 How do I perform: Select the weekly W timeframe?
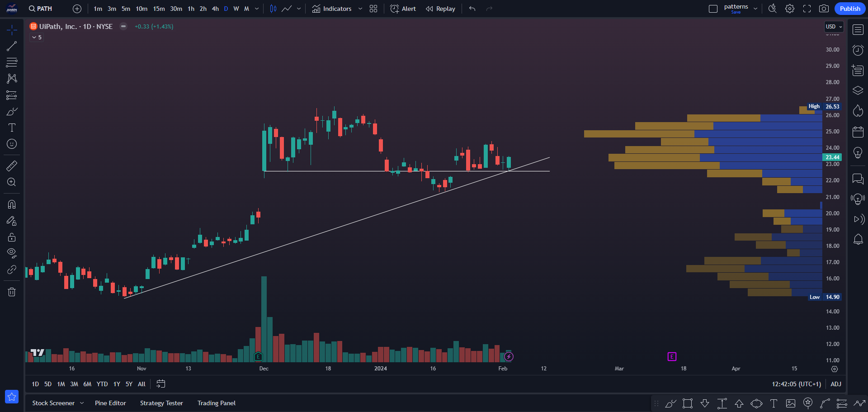pyautogui.click(x=236, y=9)
